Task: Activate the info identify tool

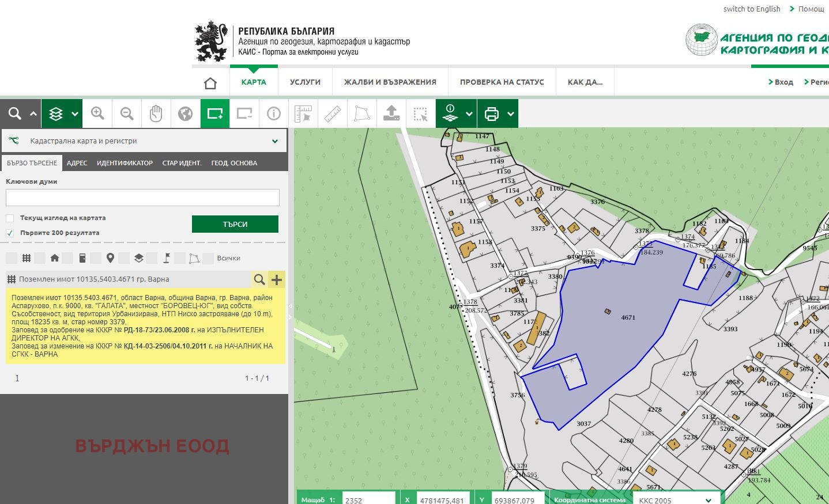Action: pyautogui.click(x=274, y=113)
